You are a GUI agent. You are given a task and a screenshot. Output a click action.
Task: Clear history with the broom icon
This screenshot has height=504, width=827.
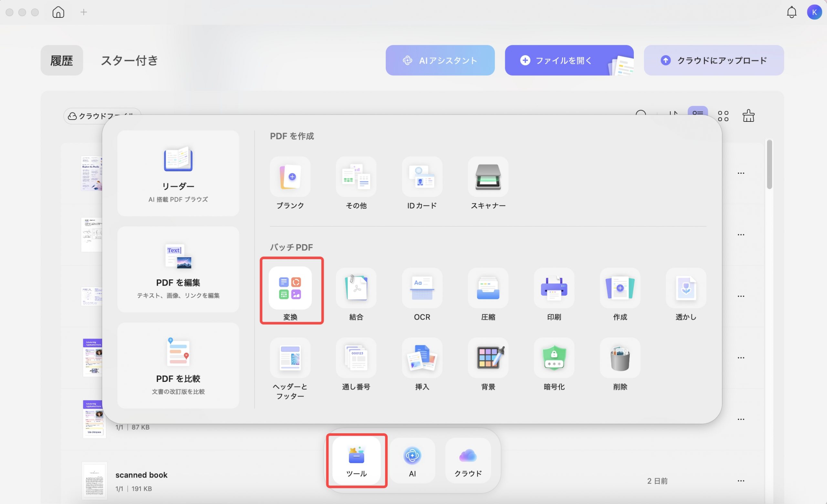point(748,116)
